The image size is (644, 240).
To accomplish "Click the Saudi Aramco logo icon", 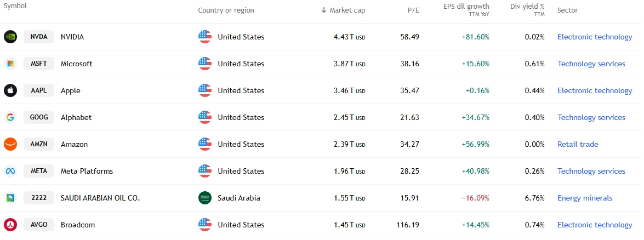I will [x=10, y=198].
